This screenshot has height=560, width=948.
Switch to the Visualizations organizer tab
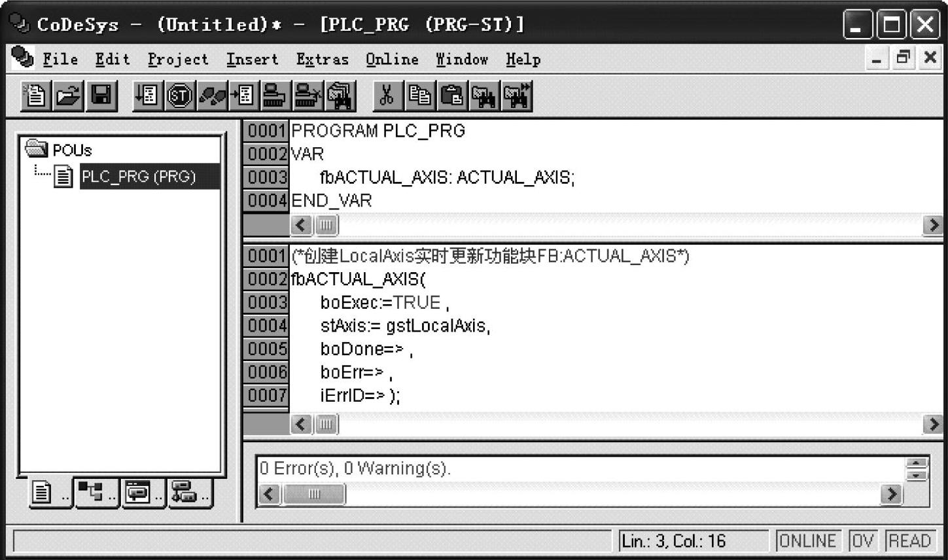tap(143, 493)
